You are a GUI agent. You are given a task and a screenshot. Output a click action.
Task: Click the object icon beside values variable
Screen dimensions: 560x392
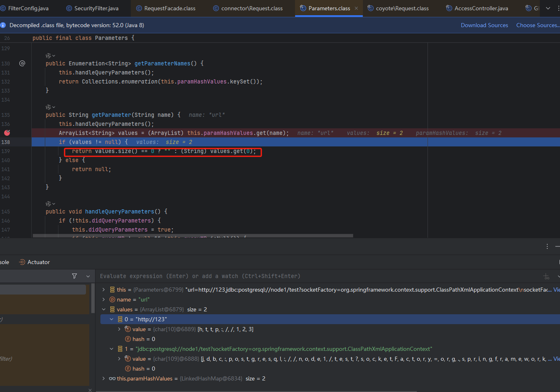point(112,309)
